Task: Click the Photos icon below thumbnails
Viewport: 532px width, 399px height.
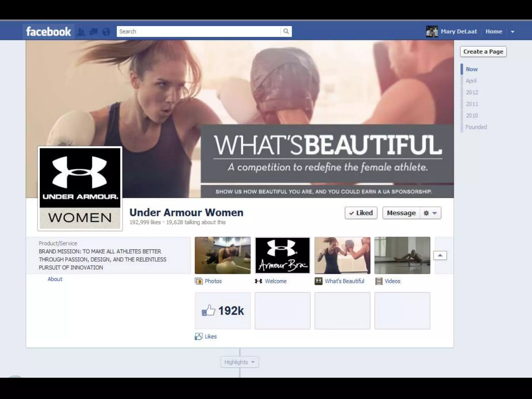Action: [x=199, y=281]
